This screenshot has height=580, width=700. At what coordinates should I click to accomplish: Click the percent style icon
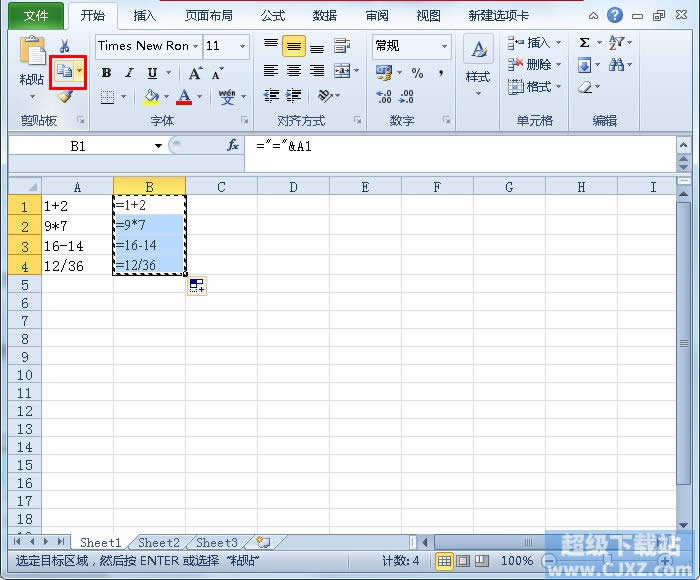click(x=417, y=73)
